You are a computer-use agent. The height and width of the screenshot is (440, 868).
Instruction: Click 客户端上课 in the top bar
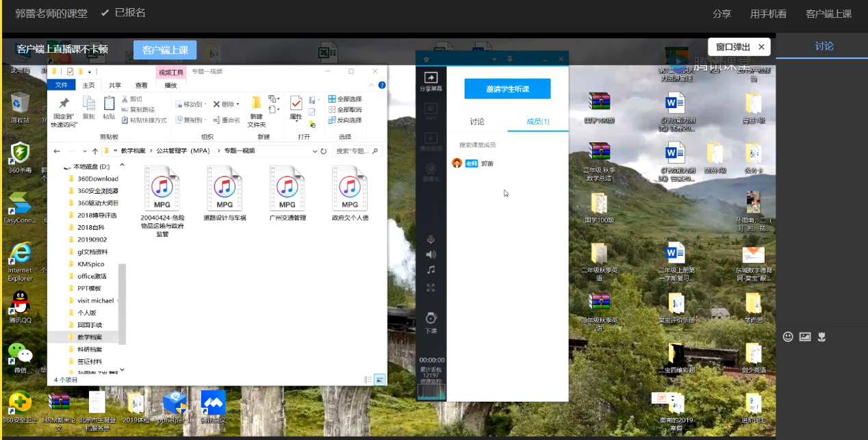[828, 14]
